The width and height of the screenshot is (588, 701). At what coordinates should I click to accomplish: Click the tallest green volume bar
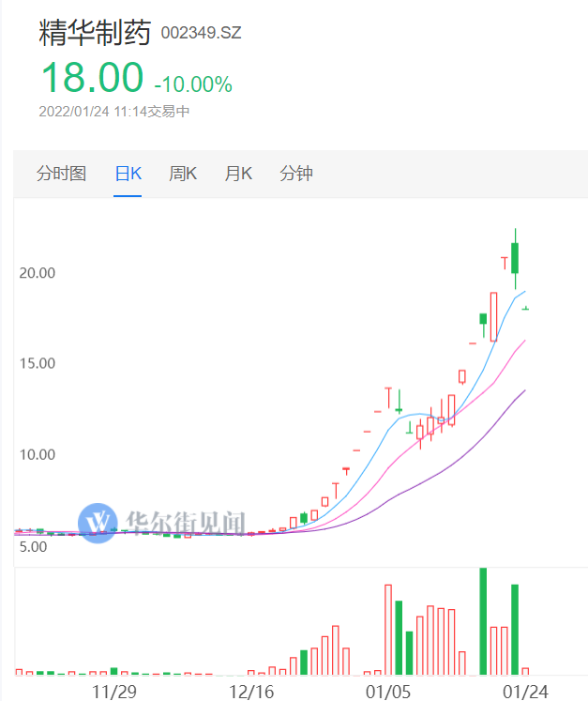click(483, 621)
